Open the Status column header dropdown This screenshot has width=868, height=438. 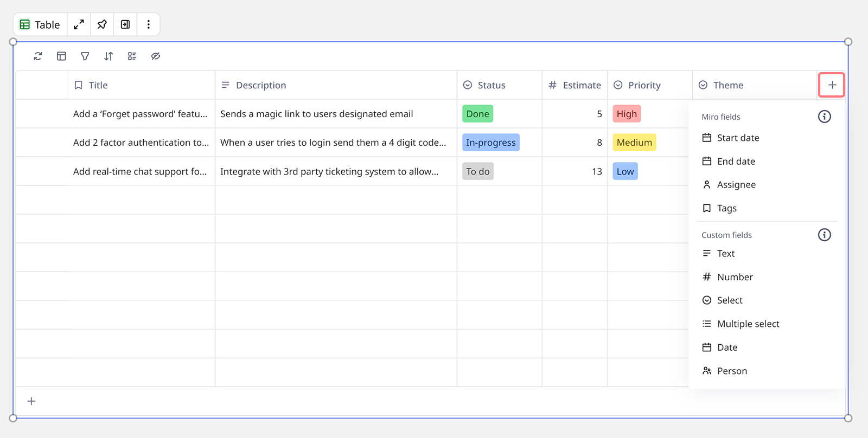491,85
